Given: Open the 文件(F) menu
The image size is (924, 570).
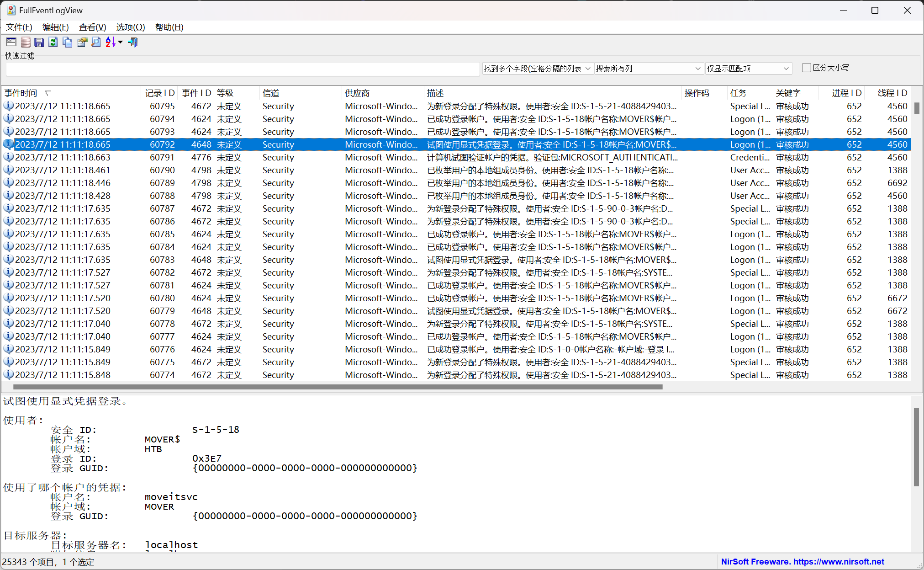Looking at the screenshot, I should 19,27.
